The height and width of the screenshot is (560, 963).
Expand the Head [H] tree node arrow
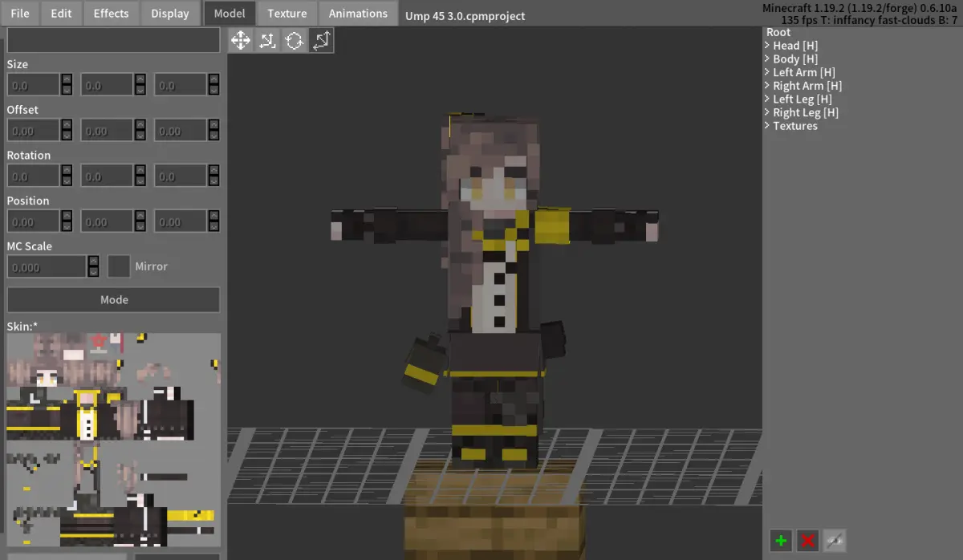[x=767, y=46]
